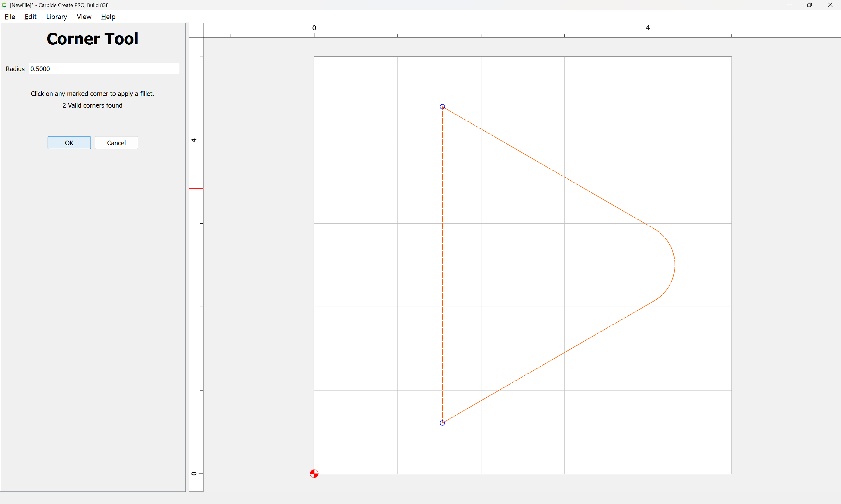Click inside the Radius input field

[104, 69]
